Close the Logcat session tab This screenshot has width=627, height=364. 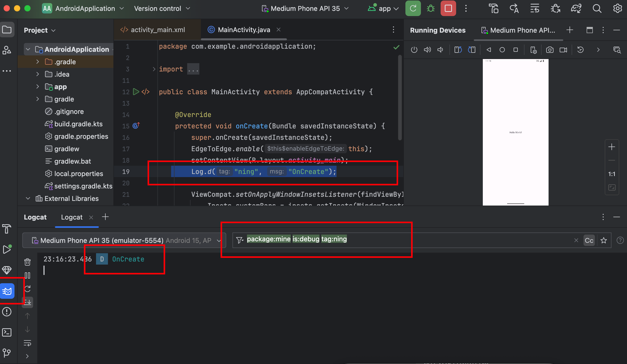(x=91, y=217)
